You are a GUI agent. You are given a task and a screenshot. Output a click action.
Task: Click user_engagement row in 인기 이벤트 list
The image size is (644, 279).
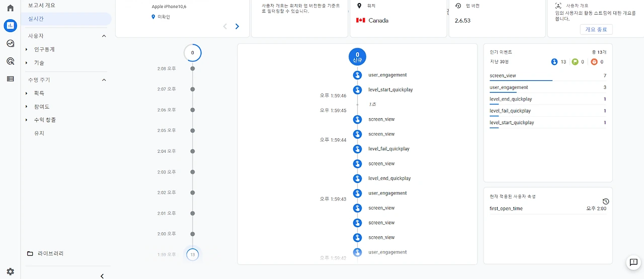(548, 87)
